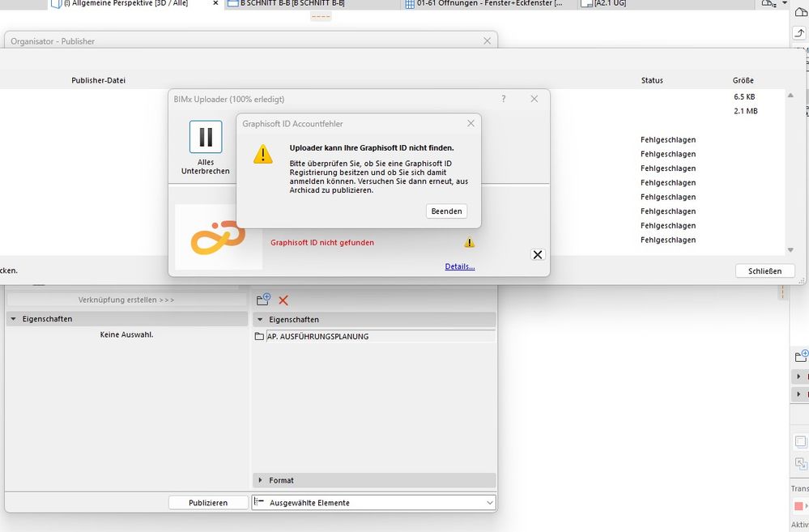Open the Ausgewählte Elemente dropdown
The image size is (809, 532).
click(373, 503)
